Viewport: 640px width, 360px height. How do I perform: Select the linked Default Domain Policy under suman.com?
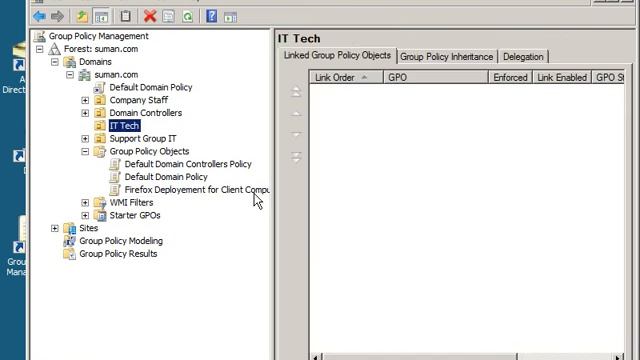coord(151,87)
